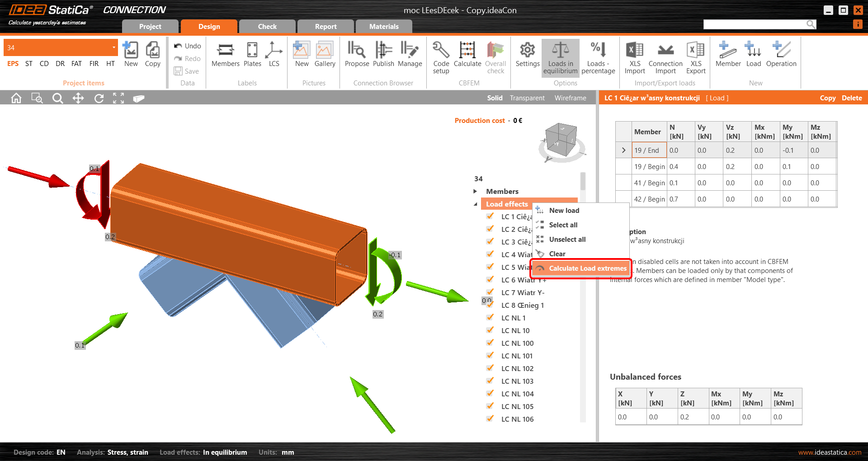This screenshot has height=461, width=868.
Task: Uncheck load case LC 7 Wiatr Y-
Action: [490, 292]
